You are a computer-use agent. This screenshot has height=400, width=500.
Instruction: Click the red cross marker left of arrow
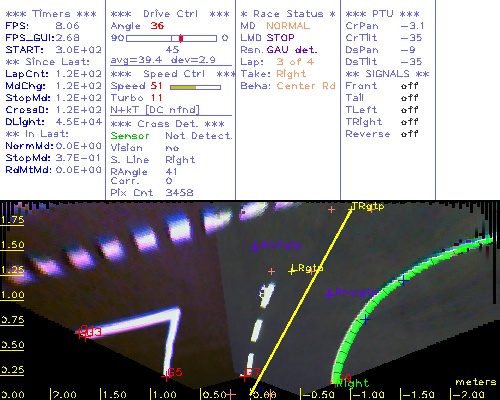81,333
